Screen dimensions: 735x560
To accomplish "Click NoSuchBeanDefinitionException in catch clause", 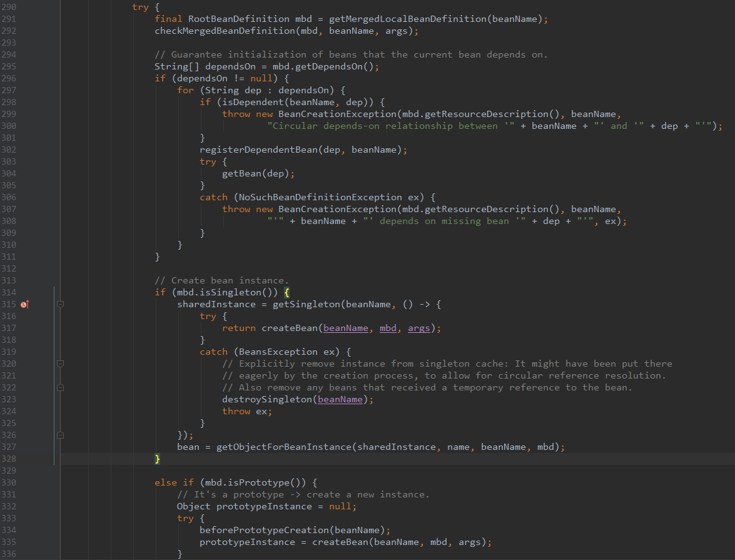I will click(321, 198).
